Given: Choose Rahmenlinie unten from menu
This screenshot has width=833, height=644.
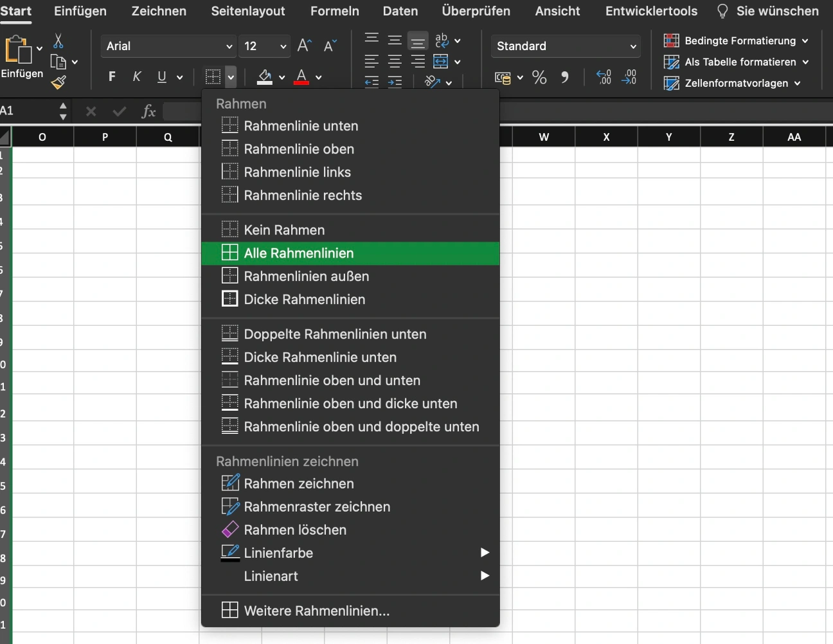Looking at the screenshot, I should click(350, 126).
